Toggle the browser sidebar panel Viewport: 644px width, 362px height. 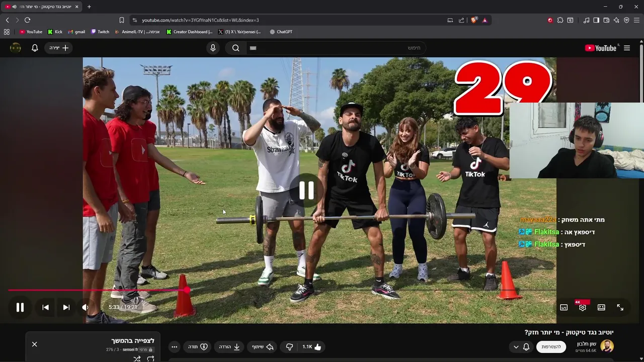(x=596, y=20)
